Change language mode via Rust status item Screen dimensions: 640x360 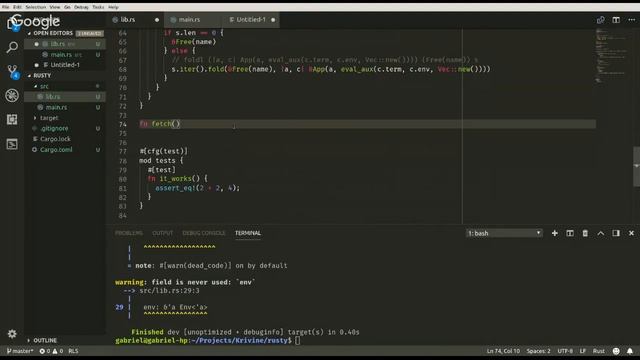pos(598,351)
